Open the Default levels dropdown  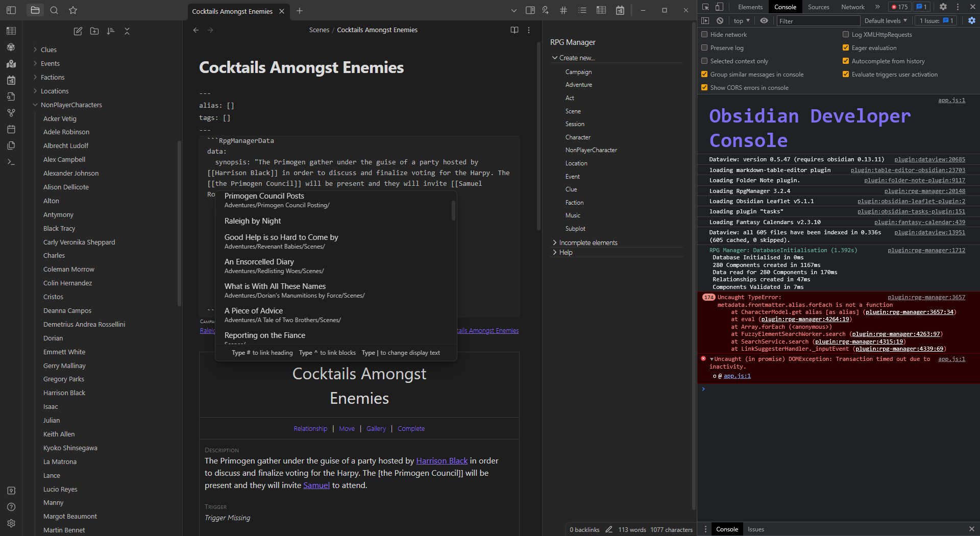pyautogui.click(x=886, y=21)
